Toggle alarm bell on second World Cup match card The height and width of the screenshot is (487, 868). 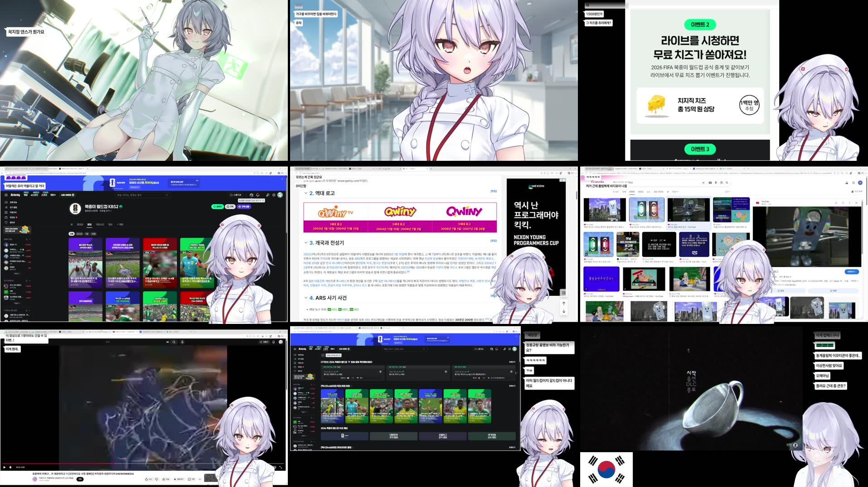point(446,371)
